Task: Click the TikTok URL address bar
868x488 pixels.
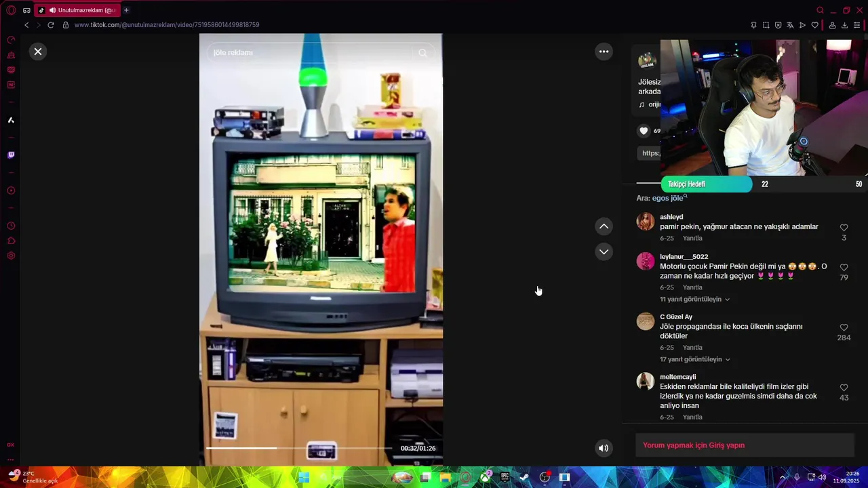Action: 167,25
